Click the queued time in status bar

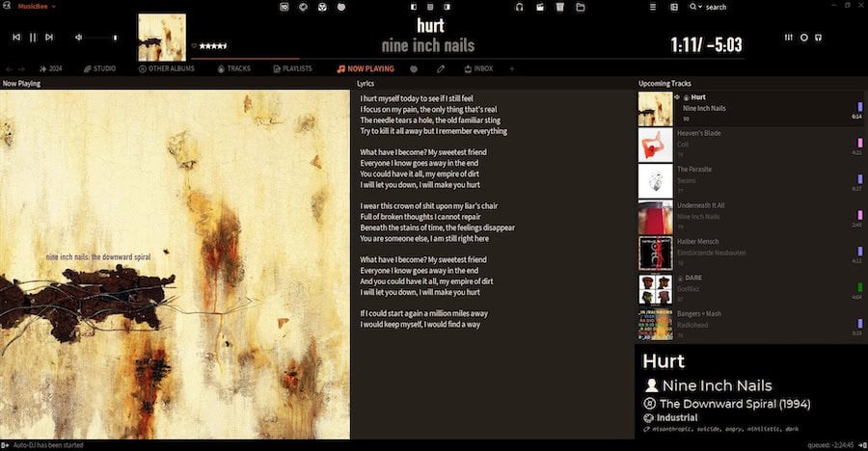(x=830, y=445)
